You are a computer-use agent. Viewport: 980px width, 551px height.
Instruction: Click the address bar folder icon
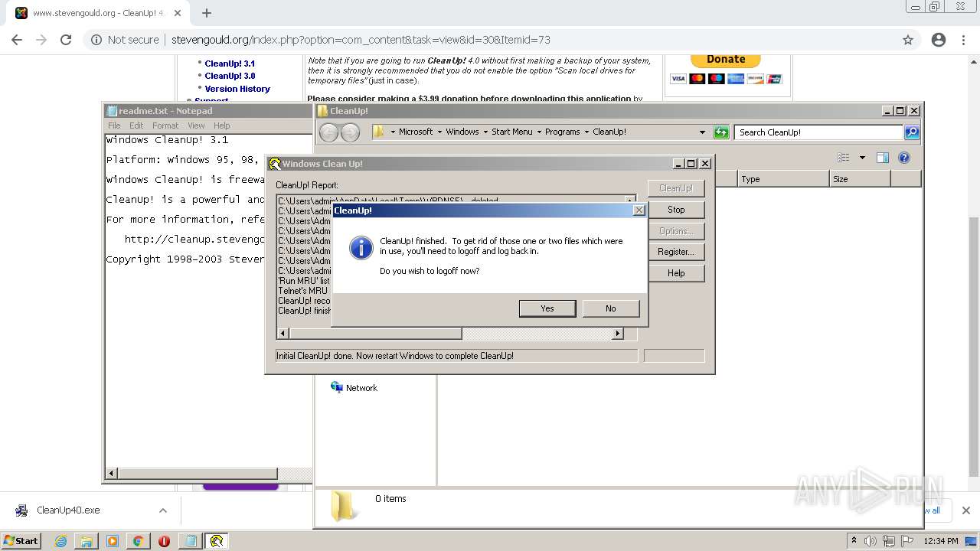coord(378,132)
